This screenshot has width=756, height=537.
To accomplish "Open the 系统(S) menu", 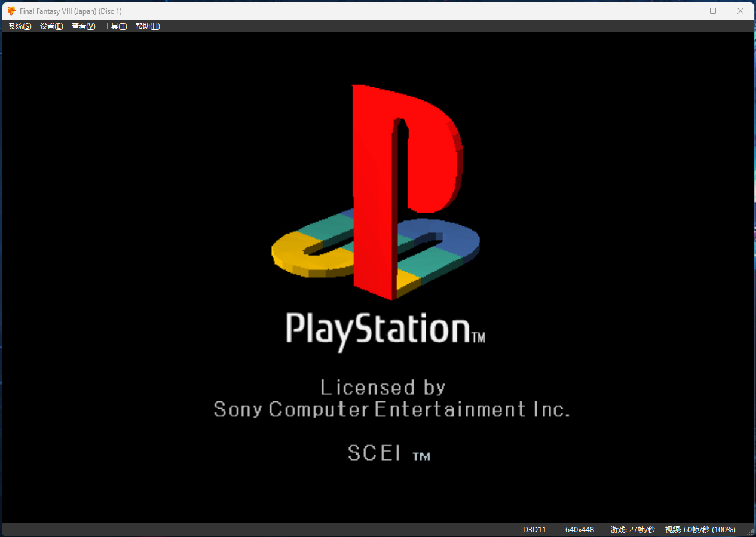I will tap(20, 26).
